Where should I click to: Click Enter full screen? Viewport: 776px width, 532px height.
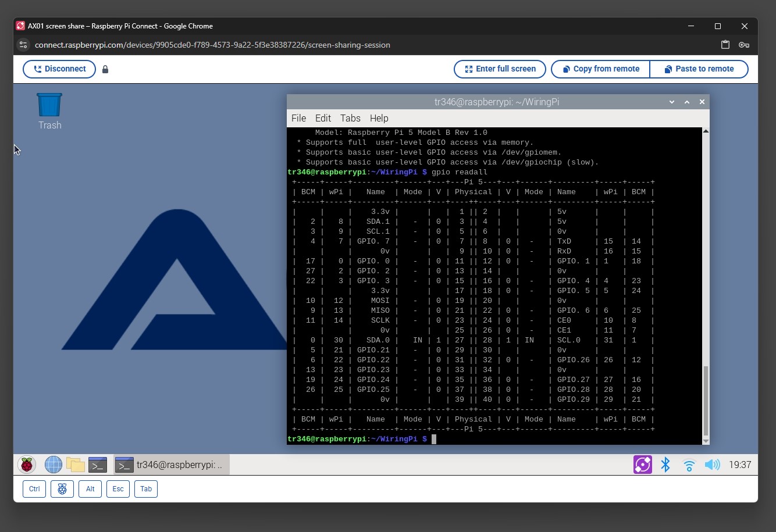coord(500,69)
